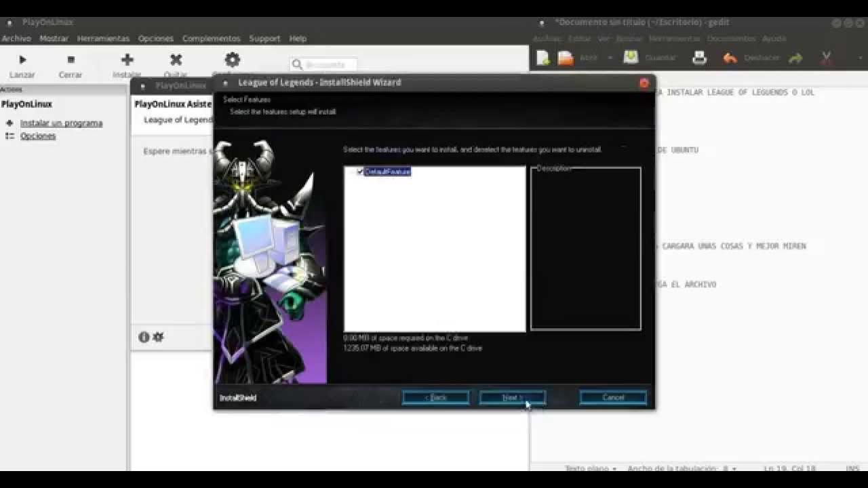Click Next in the InstallShield wizard
Screen dimensions: 868x488
(513, 398)
